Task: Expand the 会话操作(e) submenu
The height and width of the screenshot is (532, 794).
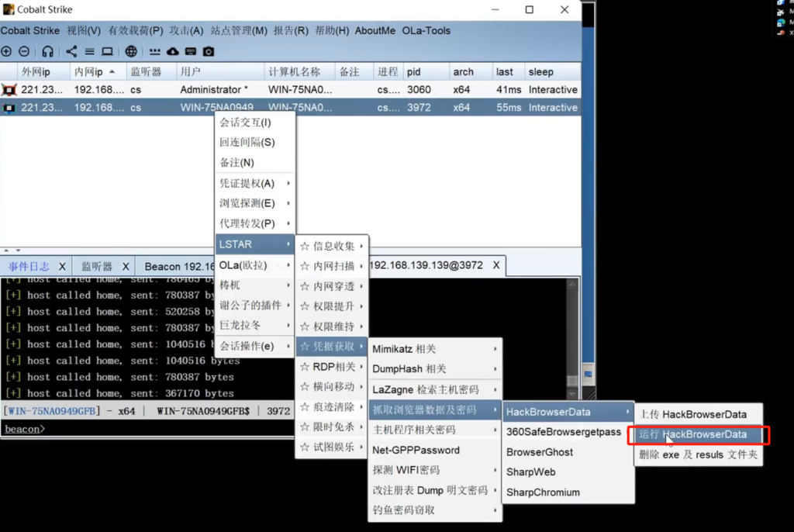Action: pos(254,346)
